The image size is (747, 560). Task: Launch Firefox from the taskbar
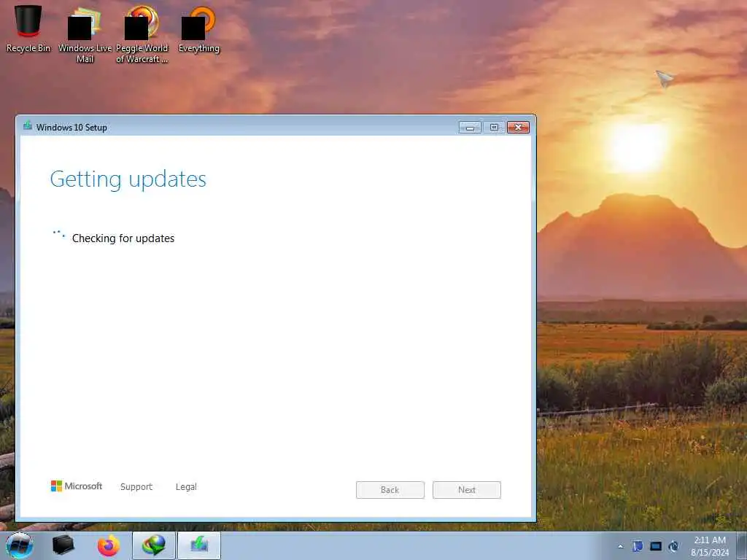point(109,545)
